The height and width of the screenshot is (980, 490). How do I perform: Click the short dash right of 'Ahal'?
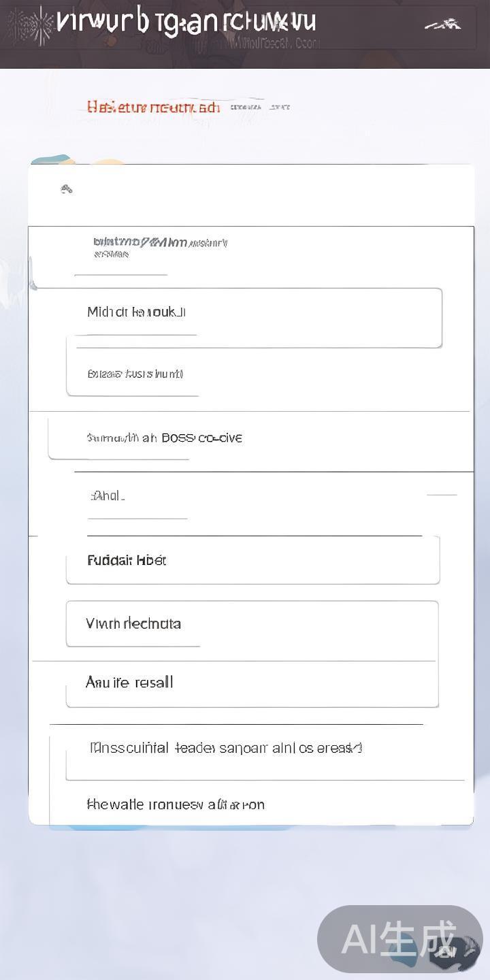tap(442, 495)
